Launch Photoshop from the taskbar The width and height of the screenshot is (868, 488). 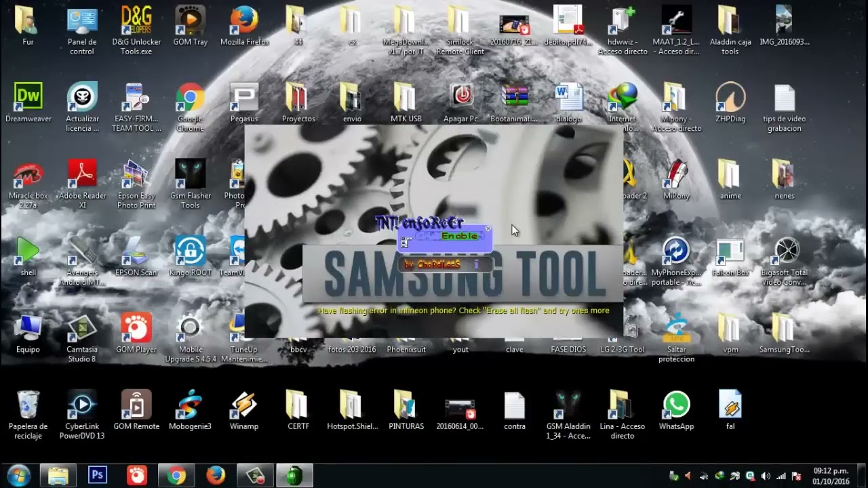click(98, 475)
